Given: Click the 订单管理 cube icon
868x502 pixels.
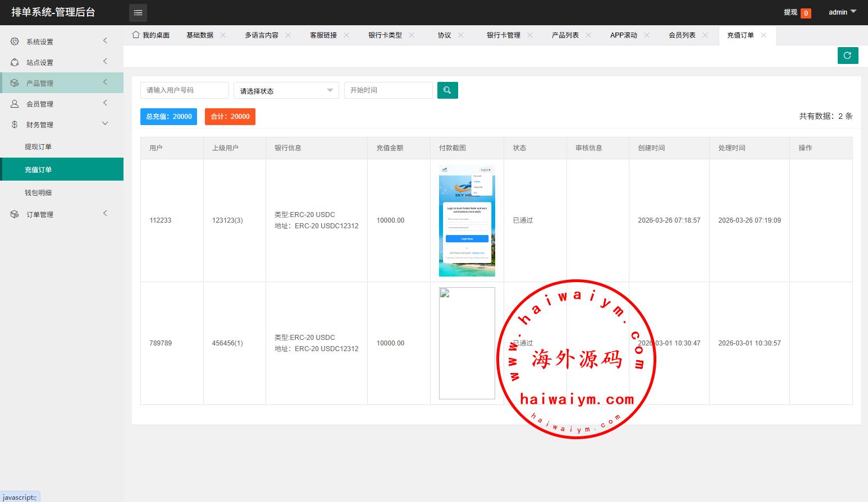Looking at the screenshot, I should [15, 214].
